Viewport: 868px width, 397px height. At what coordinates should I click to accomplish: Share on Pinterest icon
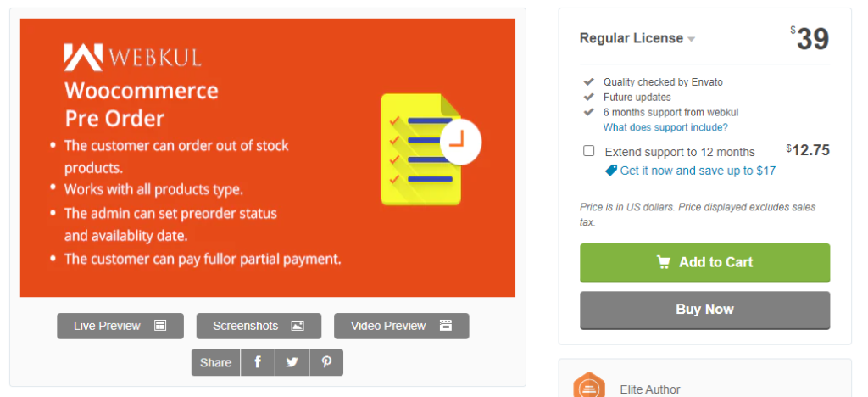point(326,363)
